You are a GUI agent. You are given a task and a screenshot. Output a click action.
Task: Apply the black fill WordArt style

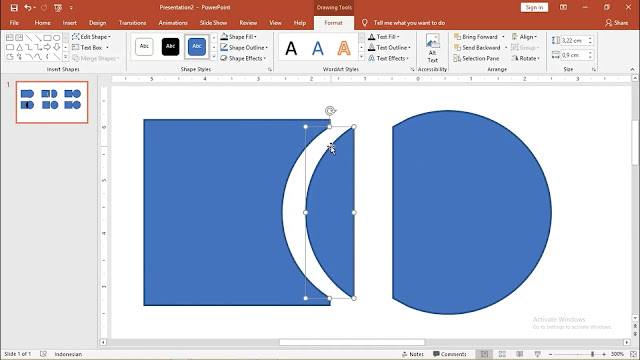[x=291, y=48]
